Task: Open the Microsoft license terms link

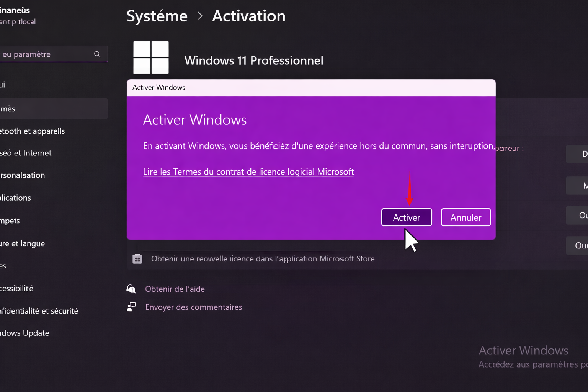Action: coord(248,172)
